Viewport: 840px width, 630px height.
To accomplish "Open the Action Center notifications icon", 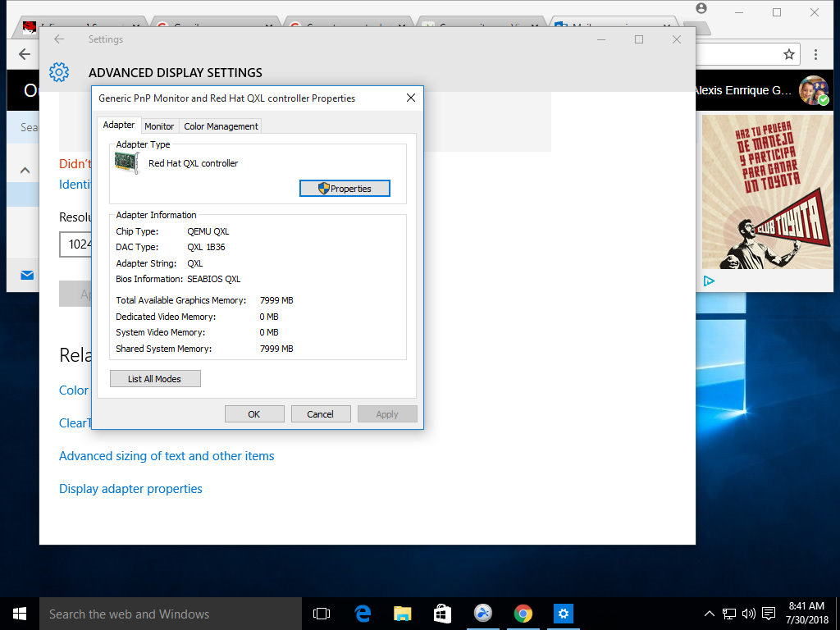I will point(769,614).
